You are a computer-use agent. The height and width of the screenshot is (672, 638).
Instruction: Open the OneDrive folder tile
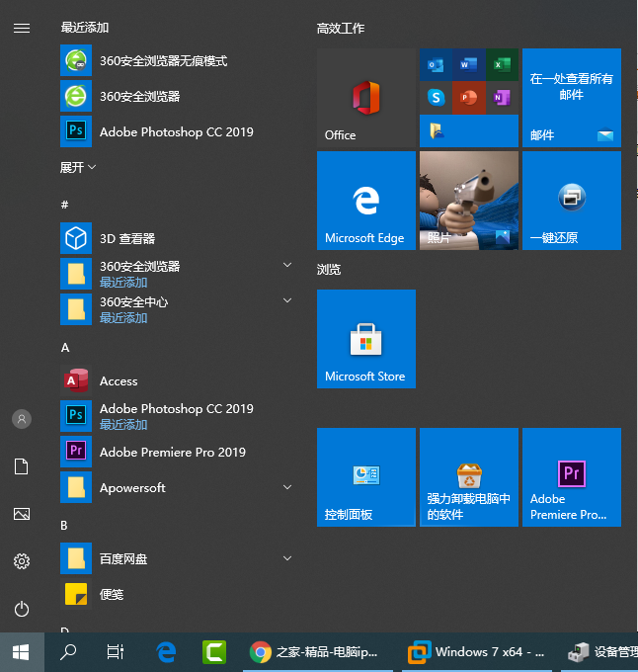coord(469,130)
